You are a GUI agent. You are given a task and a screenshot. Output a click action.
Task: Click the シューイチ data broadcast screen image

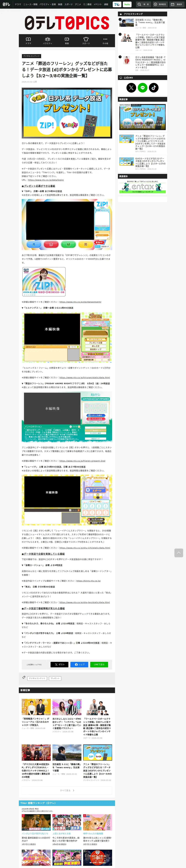(67, 500)
